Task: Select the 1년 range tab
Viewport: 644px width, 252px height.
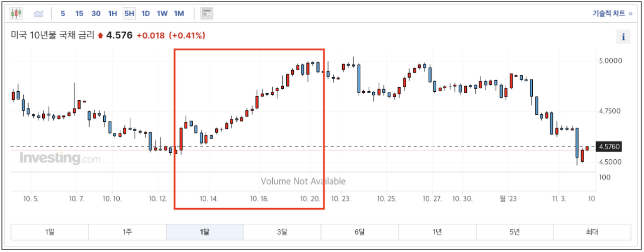Action: (437, 232)
